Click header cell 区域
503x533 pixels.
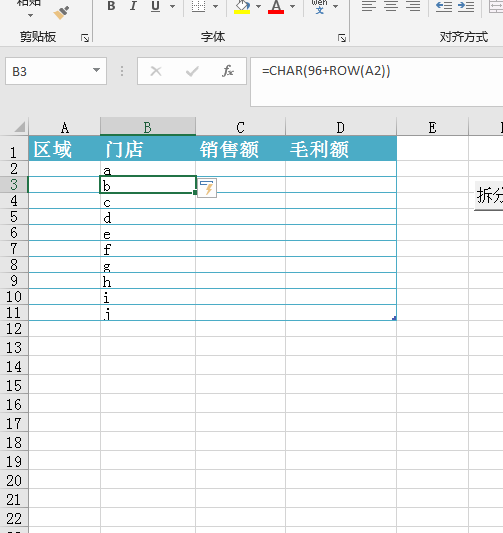click(65, 149)
